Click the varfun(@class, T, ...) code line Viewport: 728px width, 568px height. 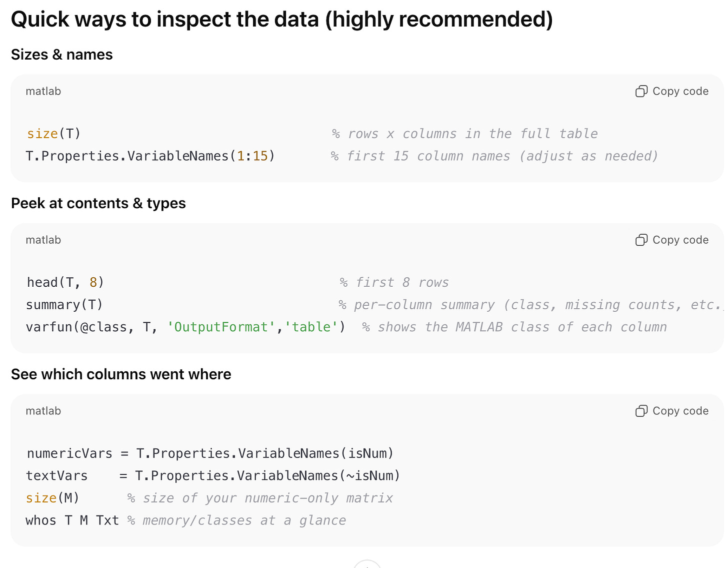185,327
